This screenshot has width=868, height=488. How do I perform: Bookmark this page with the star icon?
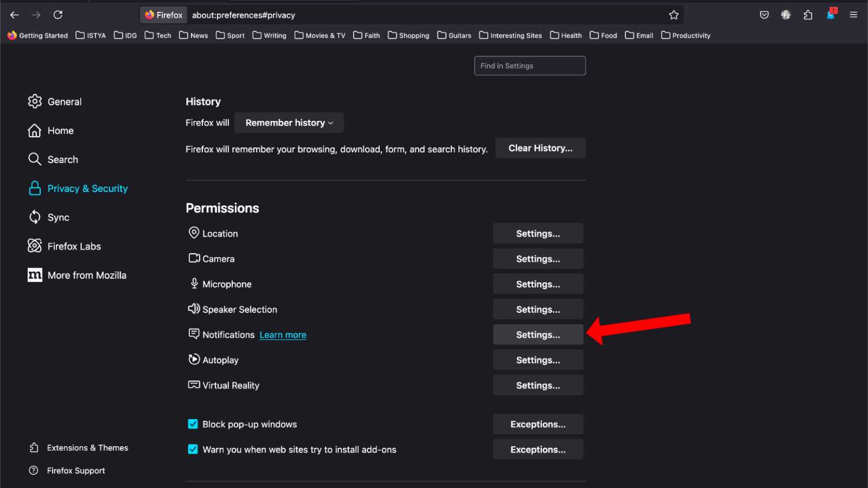coord(674,15)
